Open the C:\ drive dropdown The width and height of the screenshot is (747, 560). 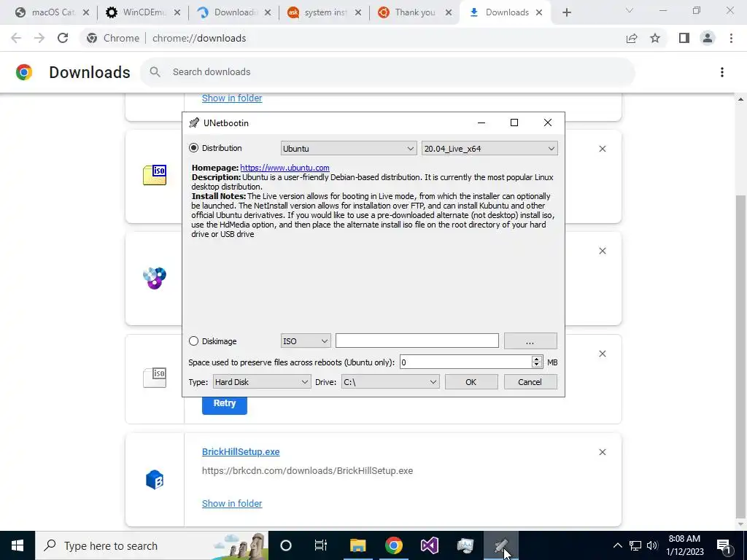coord(390,382)
